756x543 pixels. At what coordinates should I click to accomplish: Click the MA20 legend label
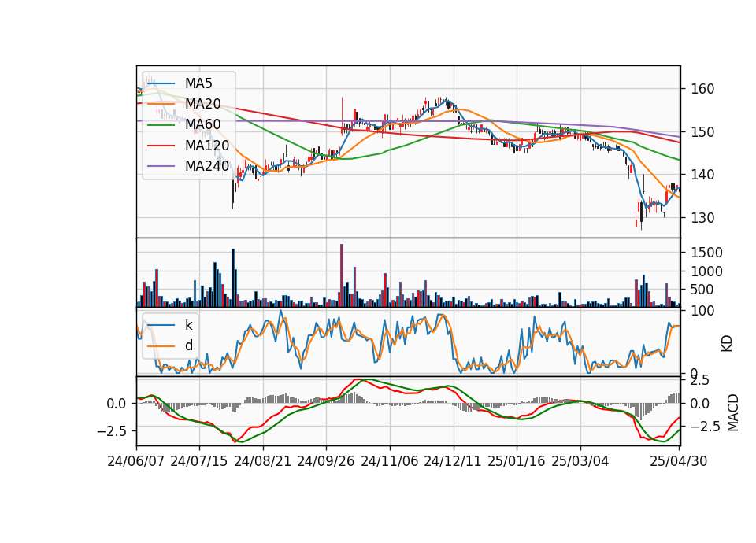click(x=202, y=104)
